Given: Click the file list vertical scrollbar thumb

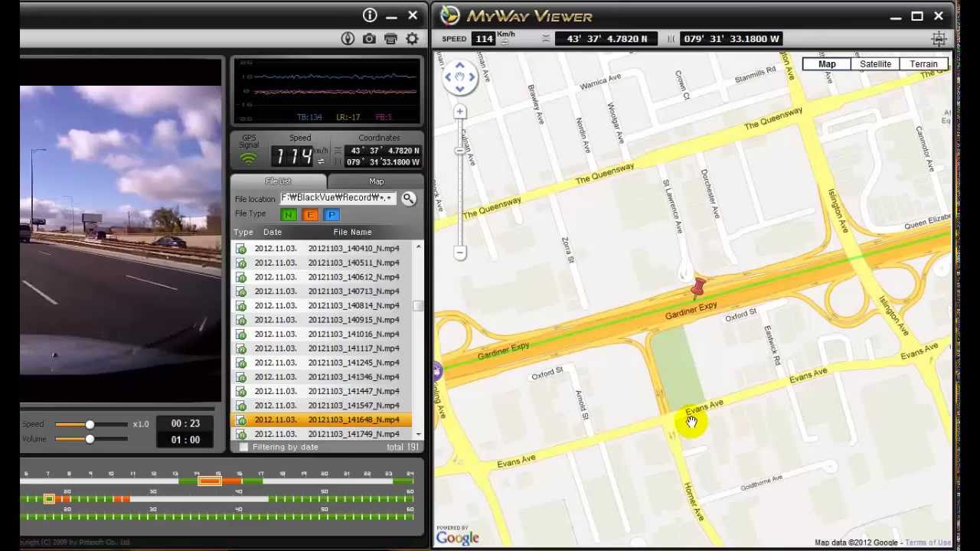Looking at the screenshot, I should click(x=418, y=306).
